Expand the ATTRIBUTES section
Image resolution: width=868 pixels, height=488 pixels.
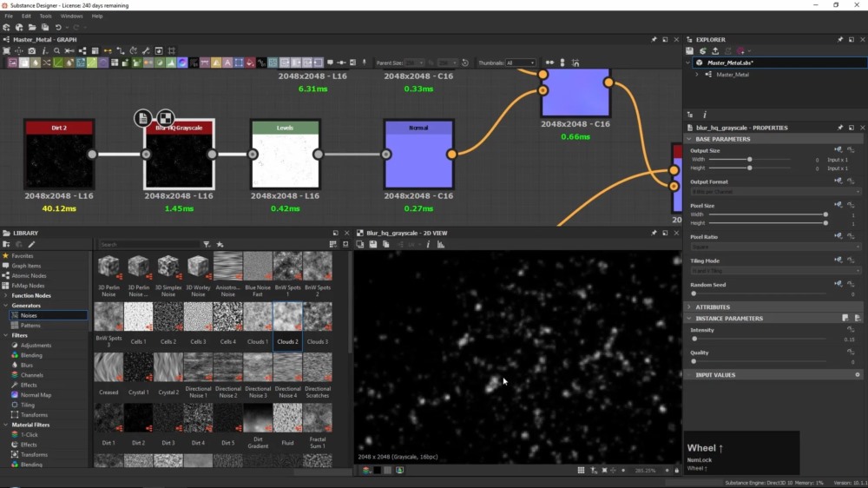pos(690,307)
